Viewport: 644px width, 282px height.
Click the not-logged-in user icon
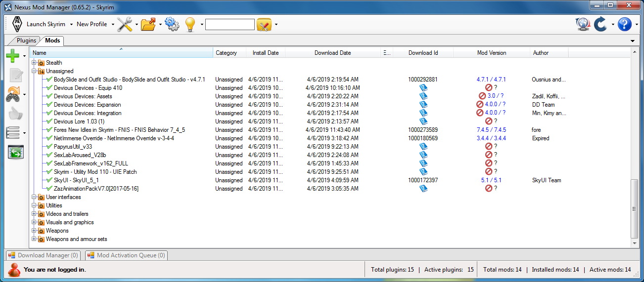[x=14, y=270]
